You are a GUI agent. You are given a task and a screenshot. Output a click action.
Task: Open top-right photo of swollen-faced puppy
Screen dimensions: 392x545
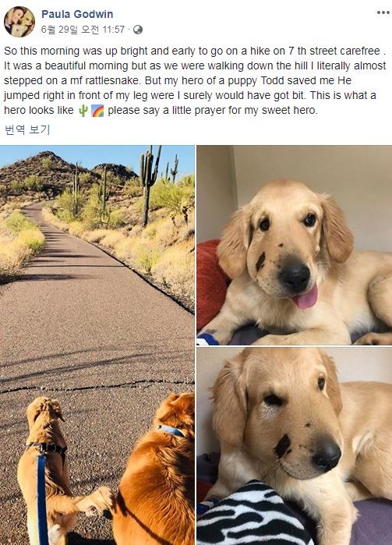coord(295,245)
